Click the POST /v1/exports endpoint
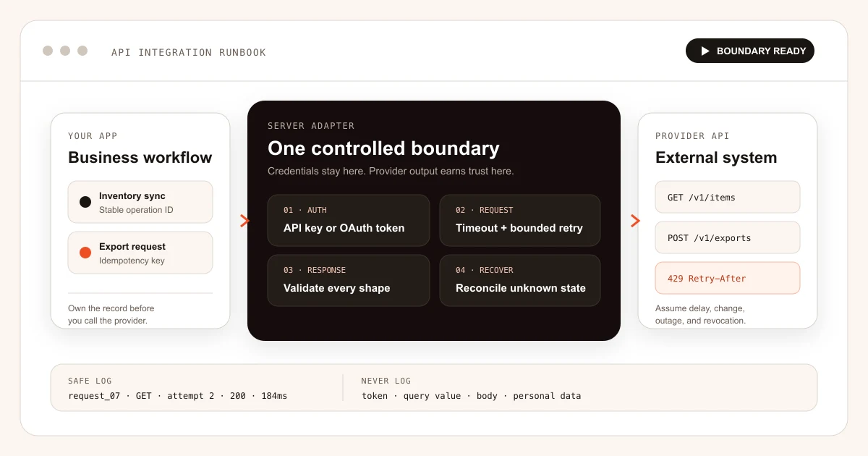The image size is (868, 456). point(728,237)
